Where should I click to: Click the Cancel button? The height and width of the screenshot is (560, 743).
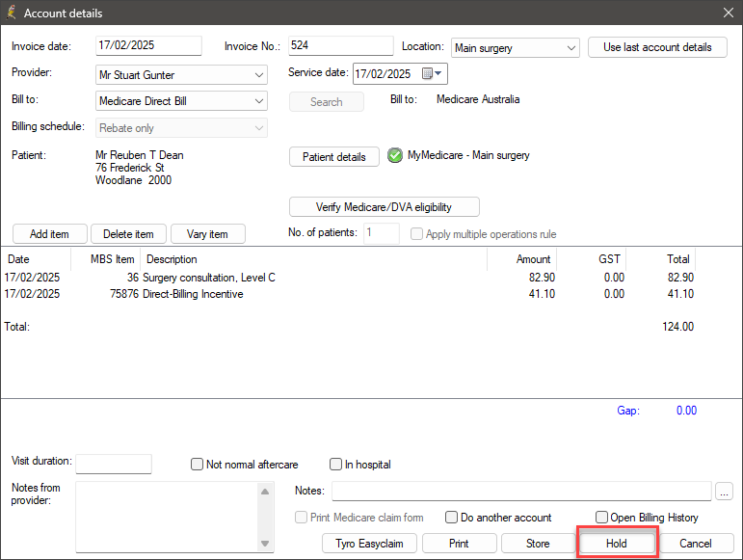tap(696, 544)
